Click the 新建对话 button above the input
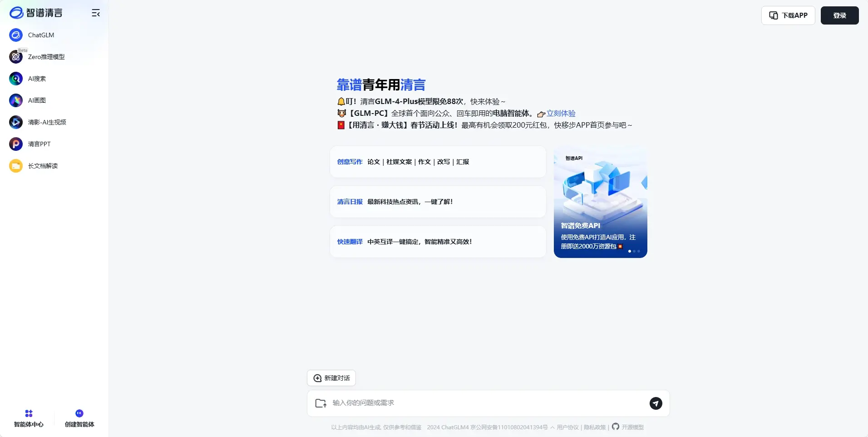Viewport: 868px width, 437px height. [331, 378]
